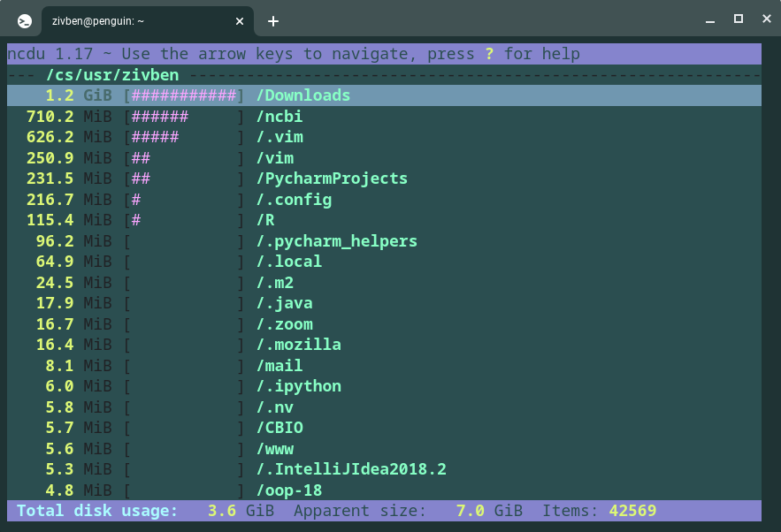Click the /.vim directory entry
Screen dimensions: 781x532
(279, 137)
